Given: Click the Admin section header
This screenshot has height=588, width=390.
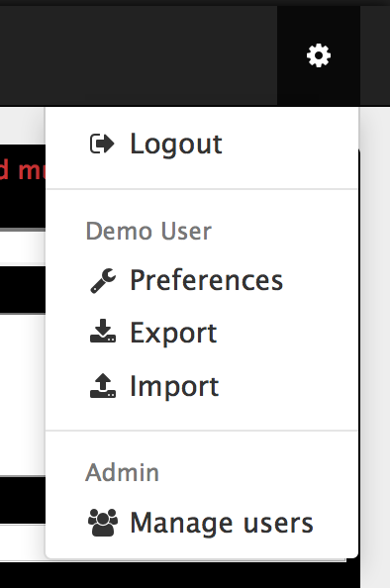Looking at the screenshot, I should [123, 472].
